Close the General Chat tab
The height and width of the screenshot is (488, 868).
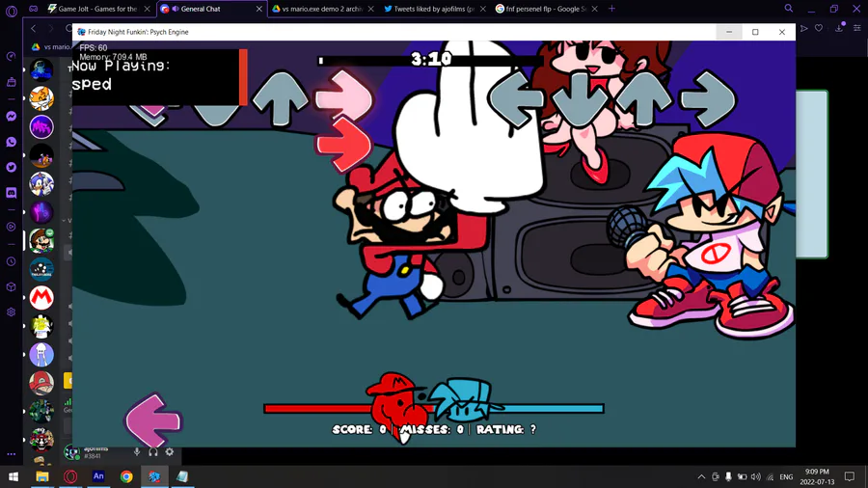tap(259, 9)
